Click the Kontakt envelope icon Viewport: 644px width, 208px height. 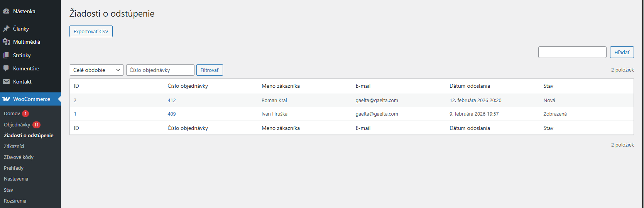(6, 82)
